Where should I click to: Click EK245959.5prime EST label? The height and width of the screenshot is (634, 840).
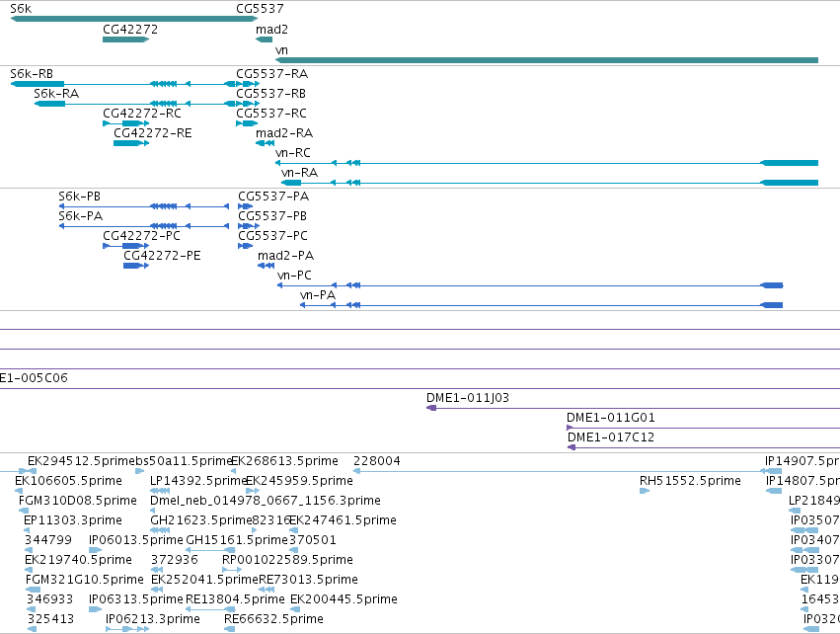pyautogui.click(x=299, y=481)
